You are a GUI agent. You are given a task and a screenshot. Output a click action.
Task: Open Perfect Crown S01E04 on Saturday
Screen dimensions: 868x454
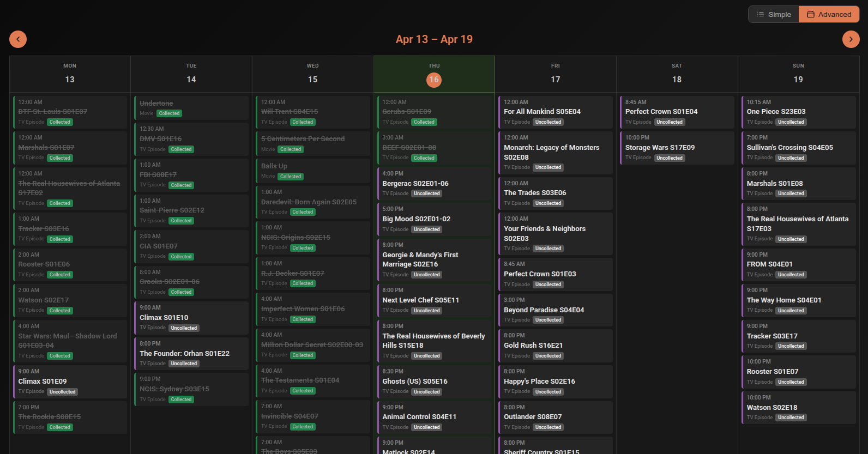pos(677,112)
